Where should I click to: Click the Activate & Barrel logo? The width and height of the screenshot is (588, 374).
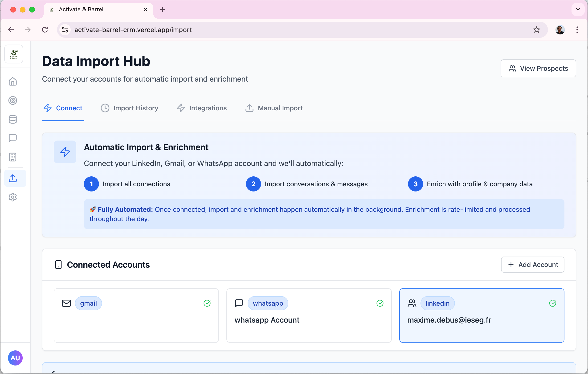pyautogui.click(x=14, y=54)
